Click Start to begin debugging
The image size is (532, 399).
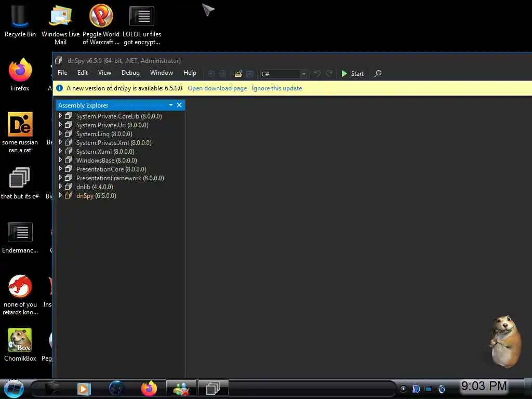(x=353, y=74)
